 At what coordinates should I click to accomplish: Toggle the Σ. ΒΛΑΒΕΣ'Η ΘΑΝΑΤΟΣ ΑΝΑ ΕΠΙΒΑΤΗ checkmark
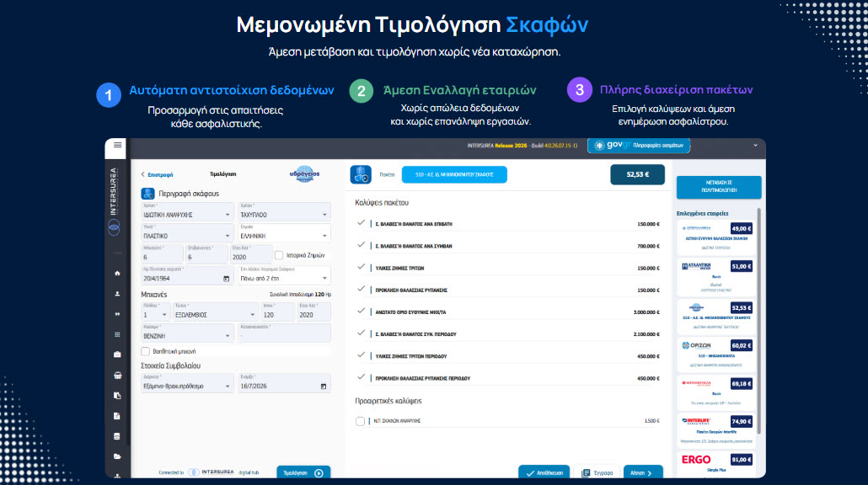pyautogui.click(x=361, y=223)
